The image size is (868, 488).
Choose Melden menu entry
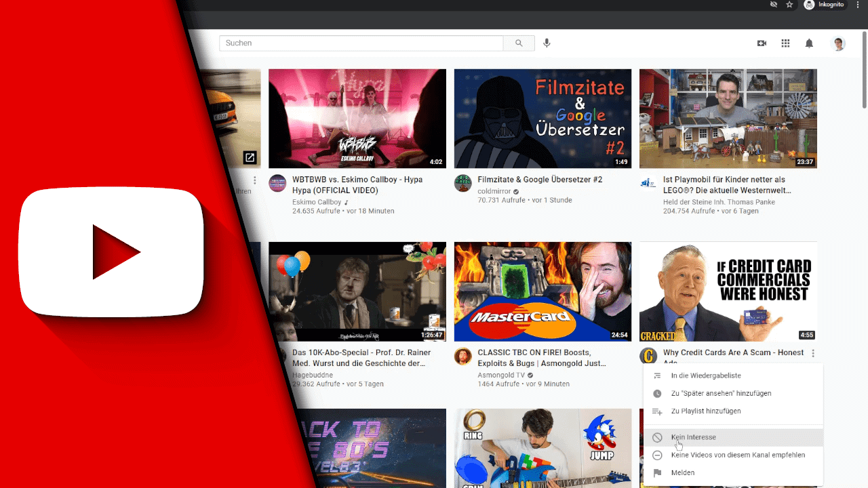(x=733, y=472)
